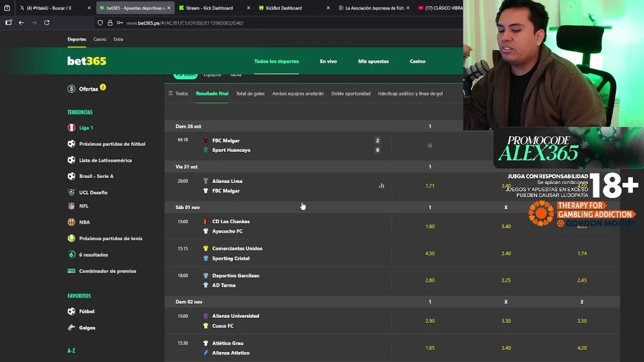Reload the page with the refresh icon
This screenshot has width=644, height=362.
[x=47, y=23]
